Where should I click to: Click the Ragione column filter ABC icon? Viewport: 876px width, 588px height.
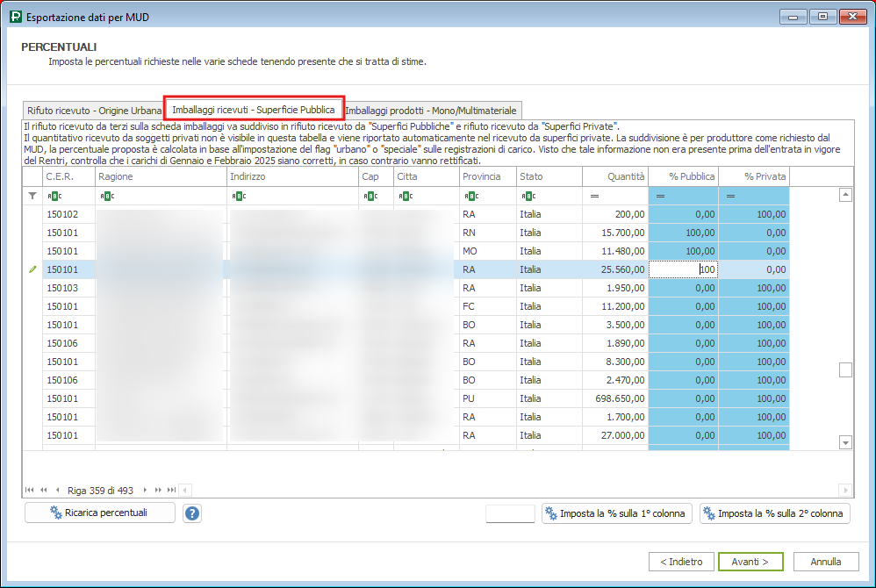tap(107, 196)
